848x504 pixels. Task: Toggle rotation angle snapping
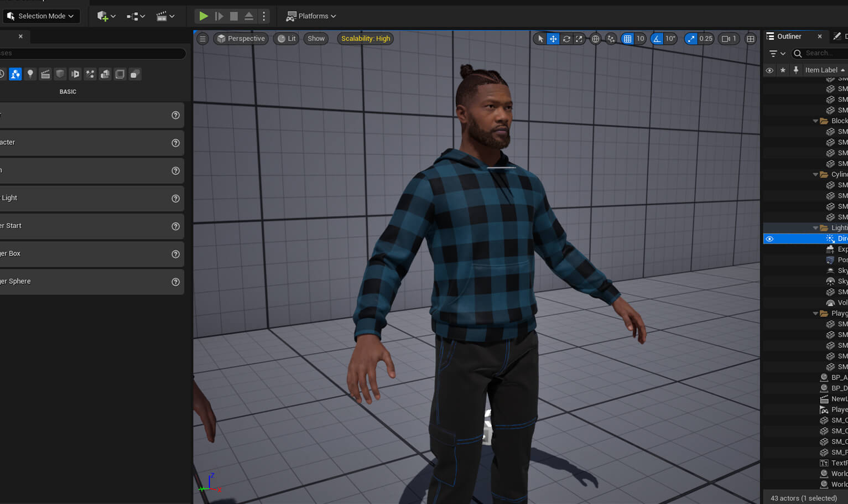(x=657, y=39)
